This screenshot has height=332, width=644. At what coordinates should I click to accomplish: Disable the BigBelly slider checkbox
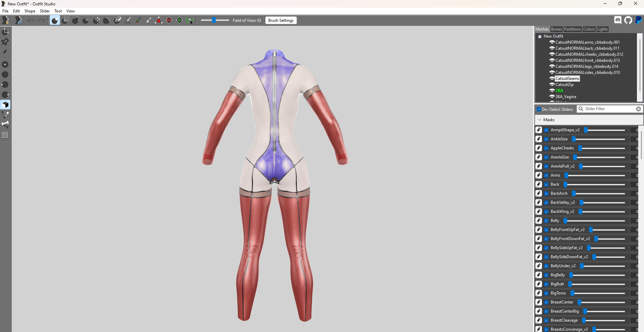pos(546,275)
